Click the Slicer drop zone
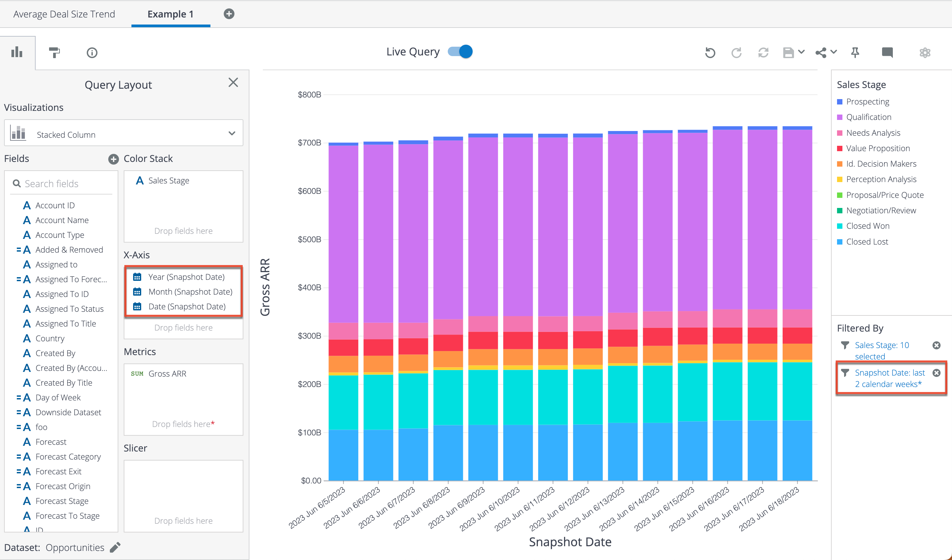The image size is (952, 560). click(183, 496)
